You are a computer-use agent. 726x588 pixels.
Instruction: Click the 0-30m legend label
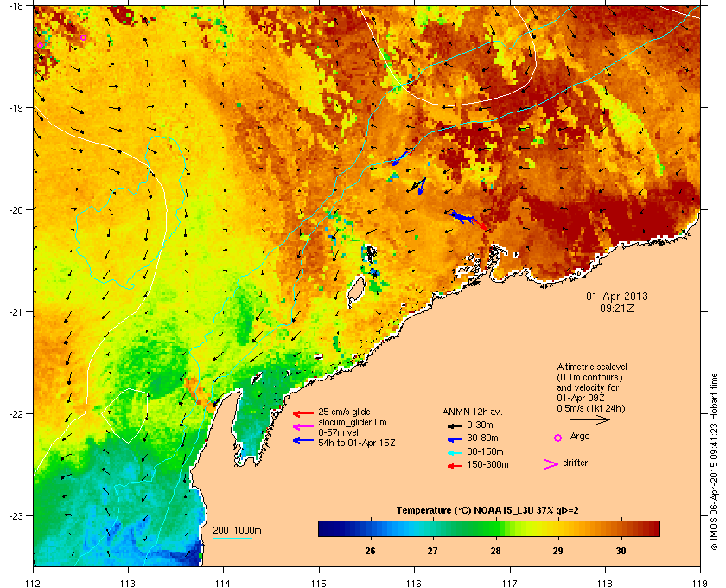(480, 425)
